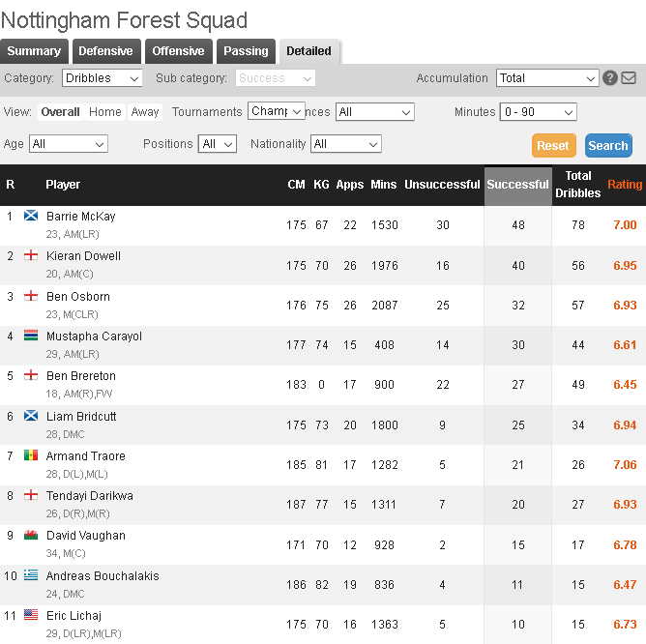Viewport: 646px width, 644px height.
Task: Switch view to Home
Action: point(105,112)
